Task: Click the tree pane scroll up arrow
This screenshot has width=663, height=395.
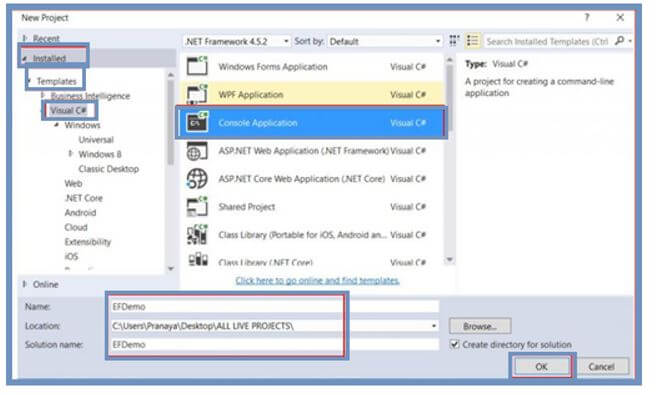Action: click(x=171, y=74)
